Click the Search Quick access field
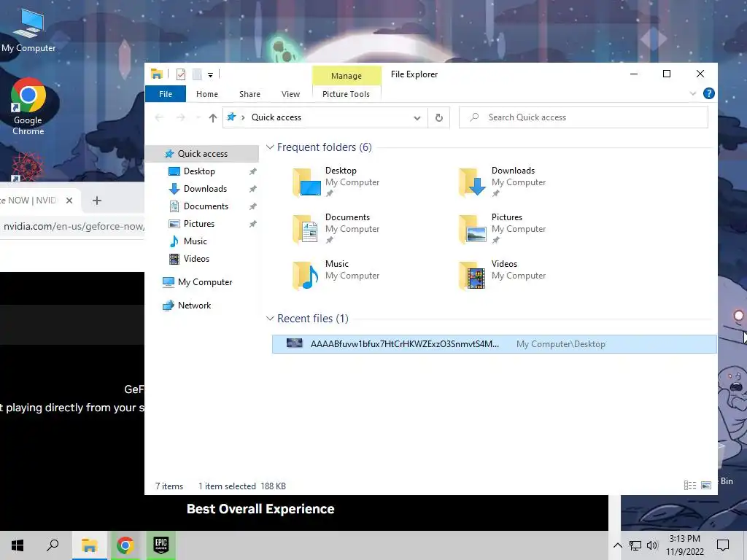 (583, 117)
